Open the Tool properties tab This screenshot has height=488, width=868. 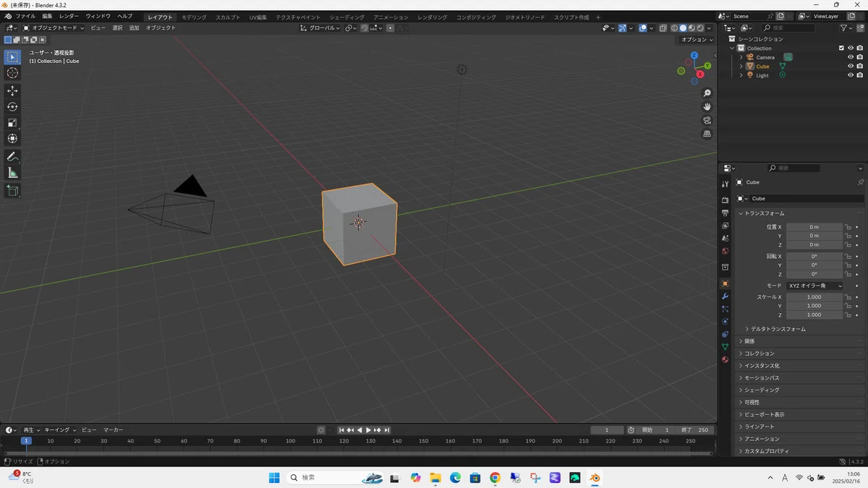tap(725, 184)
